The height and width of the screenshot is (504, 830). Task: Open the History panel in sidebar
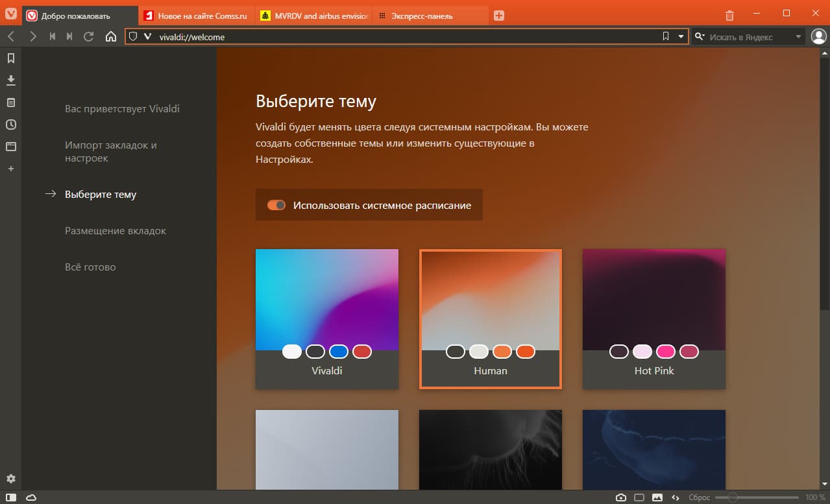click(x=10, y=125)
